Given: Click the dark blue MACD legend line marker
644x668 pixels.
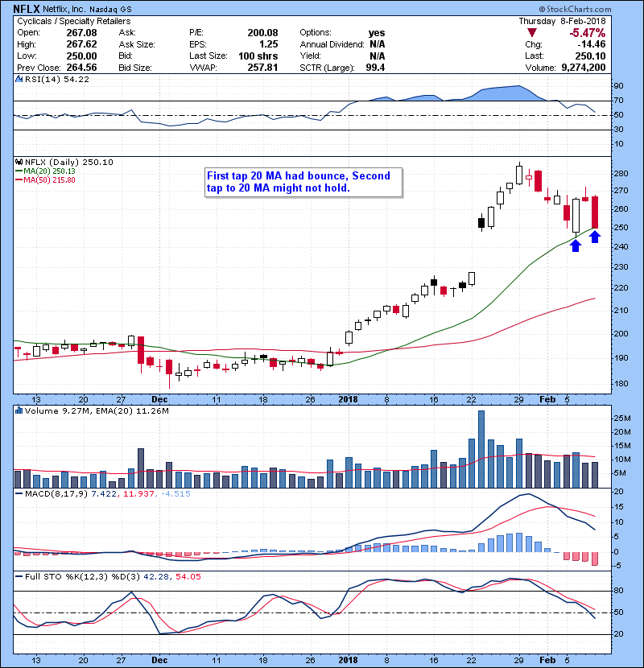Looking at the screenshot, I should [x=19, y=494].
